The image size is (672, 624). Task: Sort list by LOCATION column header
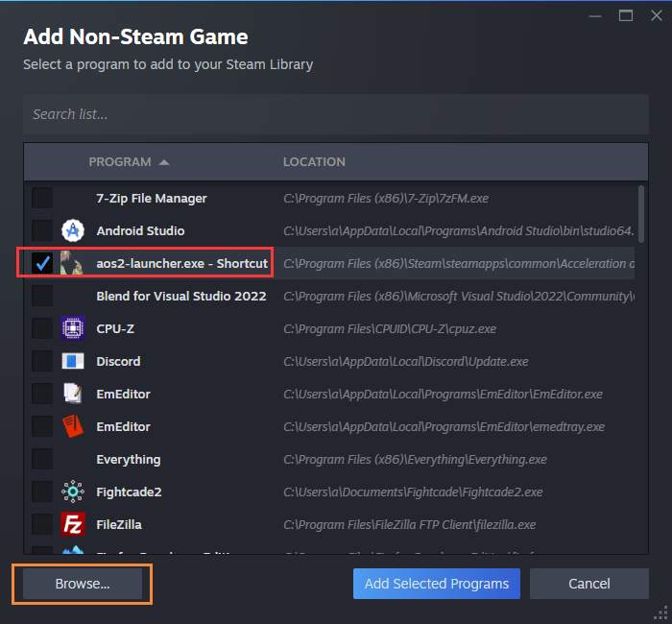[x=314, y=162]
